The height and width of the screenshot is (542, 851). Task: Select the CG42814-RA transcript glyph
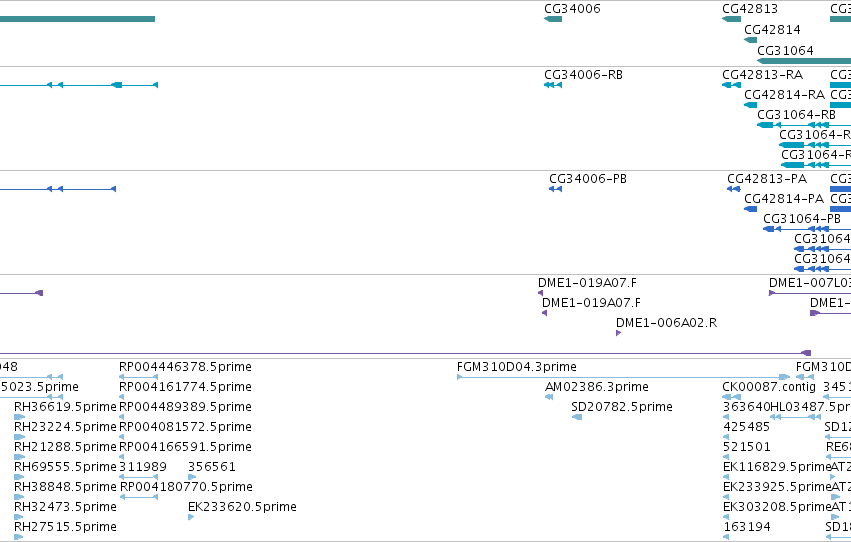(x=751, y=105)
